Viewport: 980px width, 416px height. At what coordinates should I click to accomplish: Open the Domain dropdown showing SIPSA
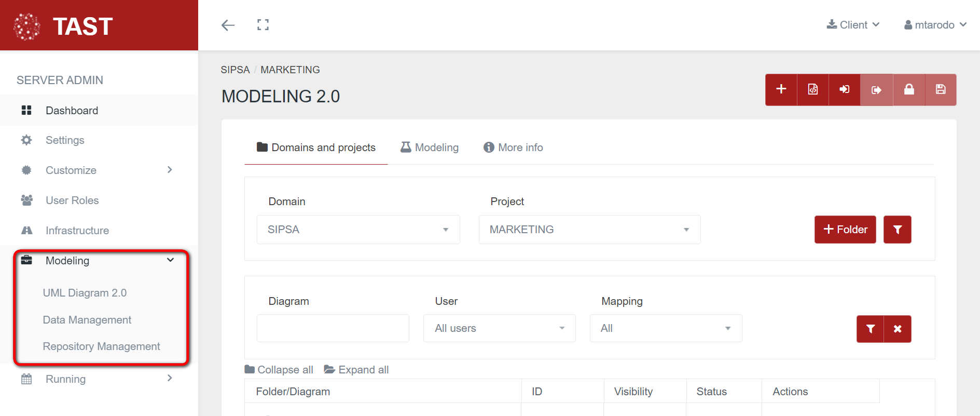point(358,230)
